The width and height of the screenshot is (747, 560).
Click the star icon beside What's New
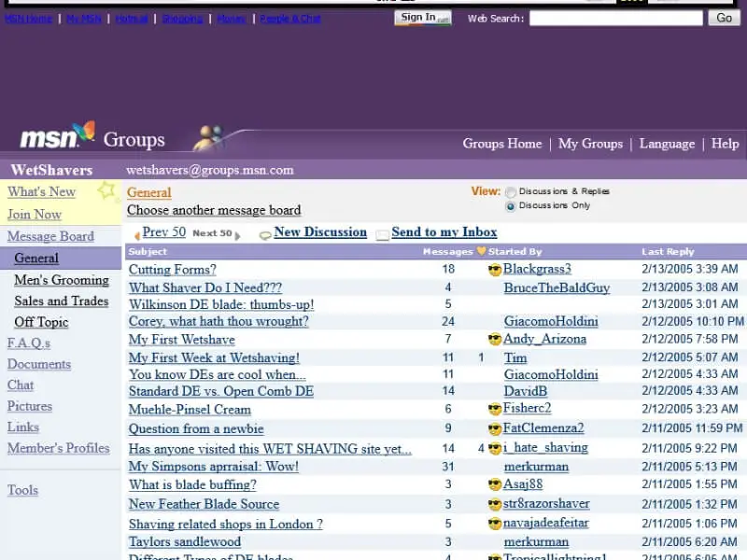tap(106, 190)
